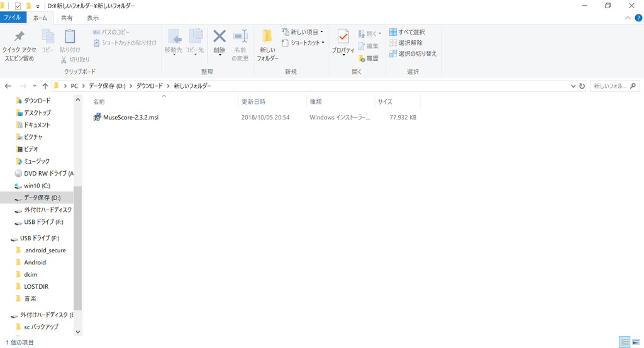The height and width of the screenshot is (348, 644).
Task: Click PC in address breadcrumb
Action: [74, 86]
